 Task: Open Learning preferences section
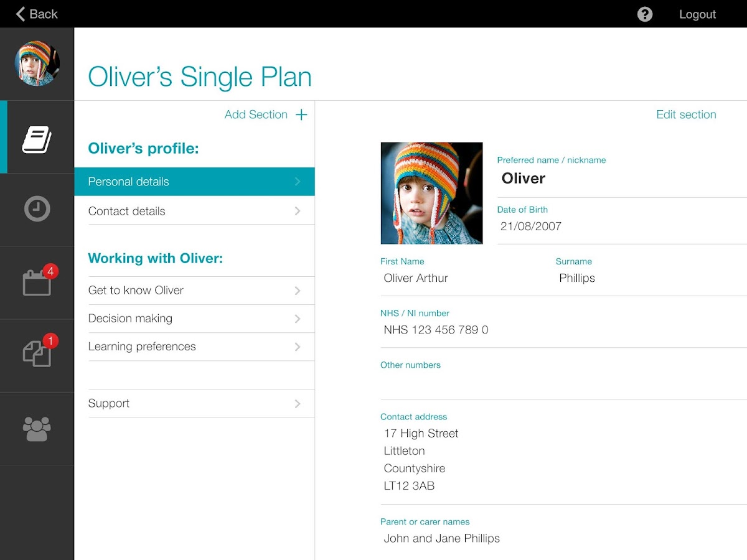click(194, 347)
